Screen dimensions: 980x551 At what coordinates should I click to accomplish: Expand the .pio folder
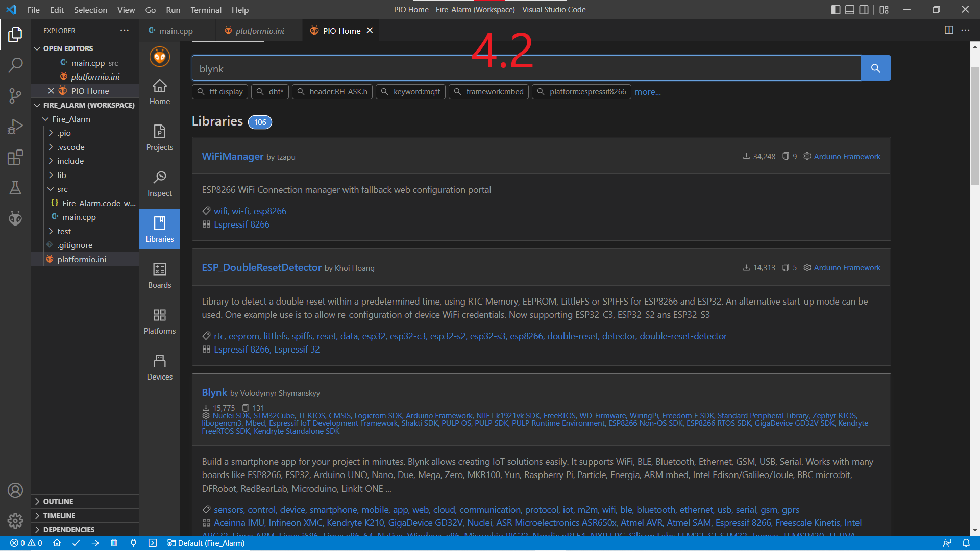(x=64, y=133)
